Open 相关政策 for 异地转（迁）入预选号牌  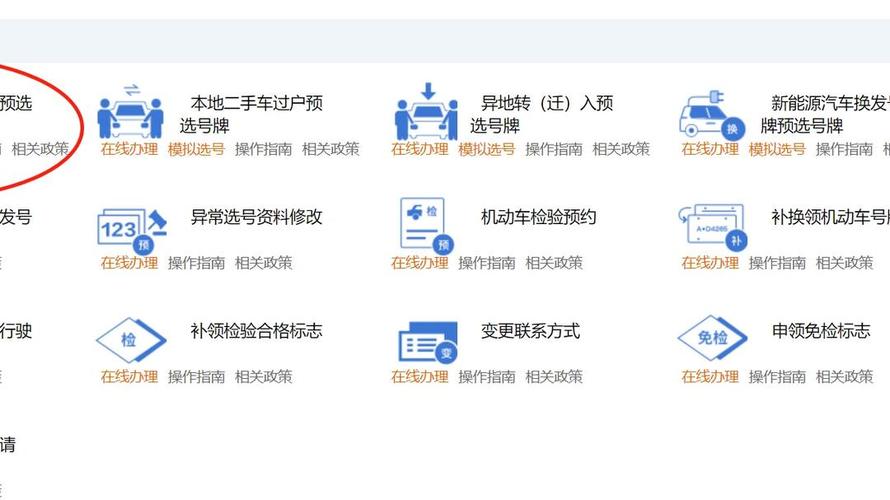621,149
